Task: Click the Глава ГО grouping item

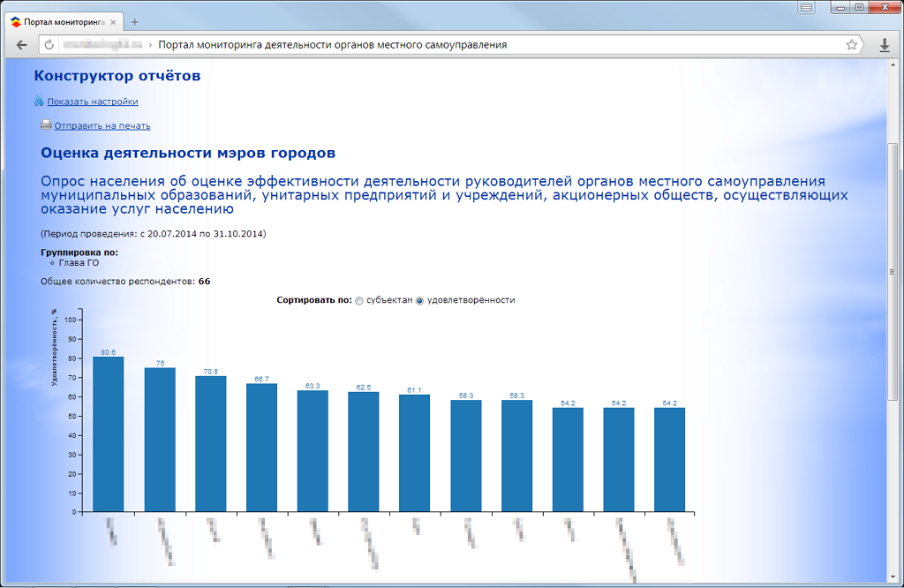Action: pyautogui.click(x=79, y=263)
